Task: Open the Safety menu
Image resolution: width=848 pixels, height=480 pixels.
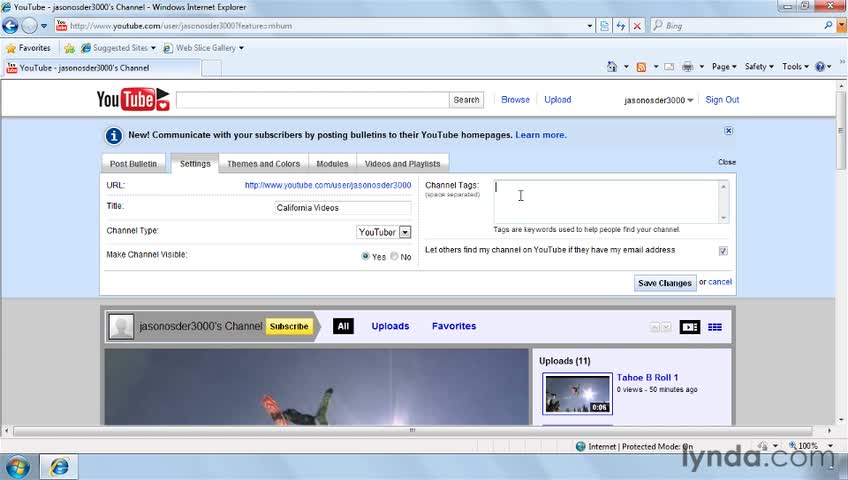Action: pyautogui.click(x=759, y=66)
